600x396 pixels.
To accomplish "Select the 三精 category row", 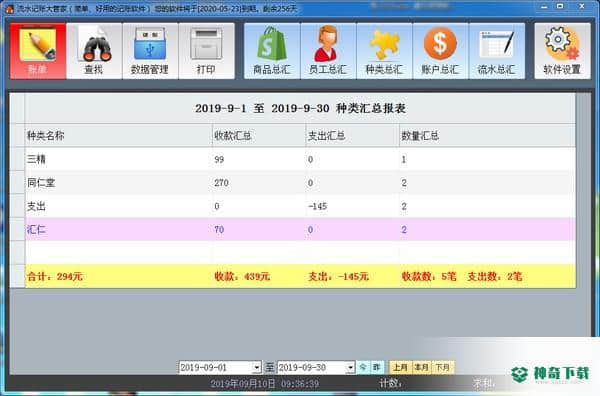I will click(300, 159).
